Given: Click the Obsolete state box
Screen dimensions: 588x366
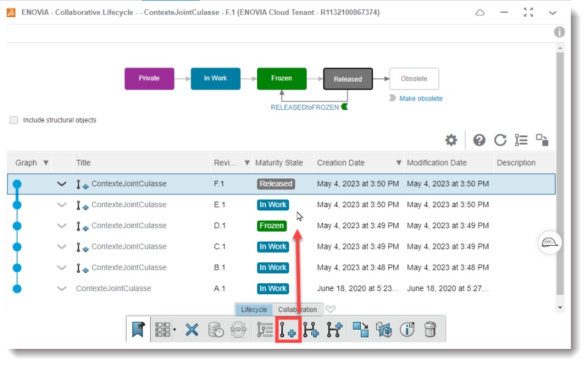Looking at the screenshot, I should (414, 79).
